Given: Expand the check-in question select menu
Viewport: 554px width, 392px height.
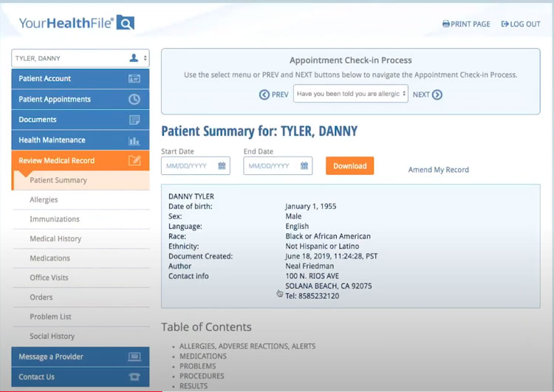Looking at the screenshot, I should [350, 94].
